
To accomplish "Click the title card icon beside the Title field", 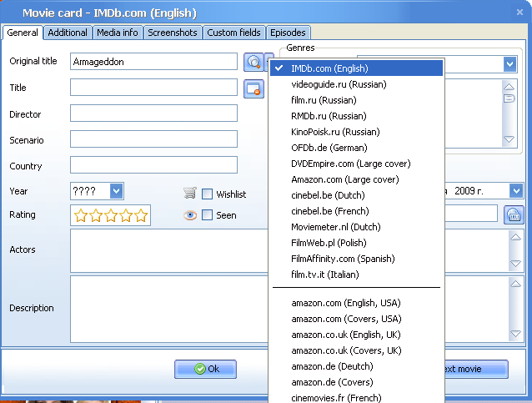I will tap(253, 89).
